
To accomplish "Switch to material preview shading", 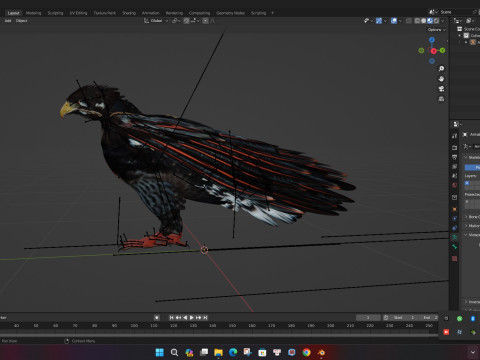I will pos(430,21).
